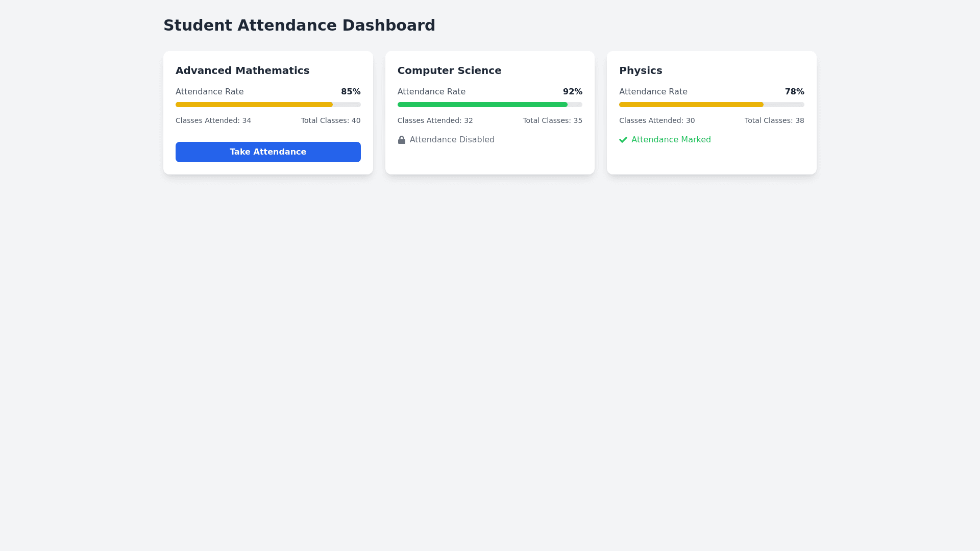Image resolution: width=980 pixels, height=551 pixels.
Task: Click Total Classes: 38 in Physics
Action: 774,121
